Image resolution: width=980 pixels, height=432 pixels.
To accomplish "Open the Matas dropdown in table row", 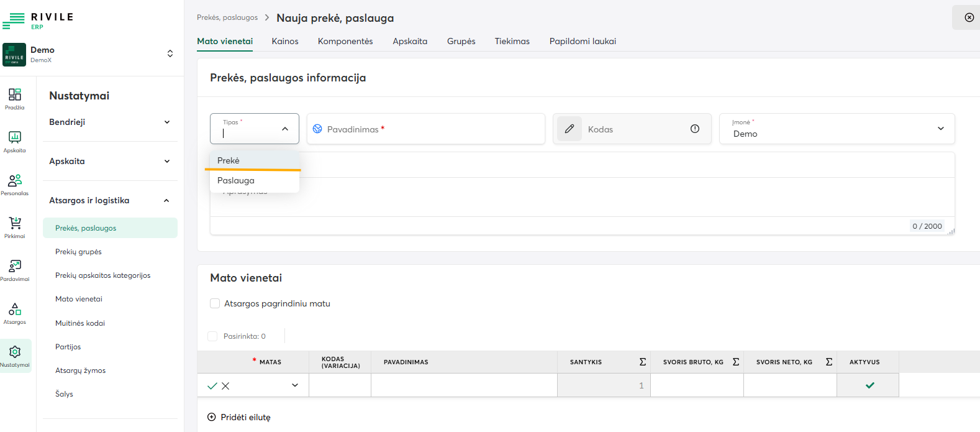I will pyautogui.click(x=294, y=385).
